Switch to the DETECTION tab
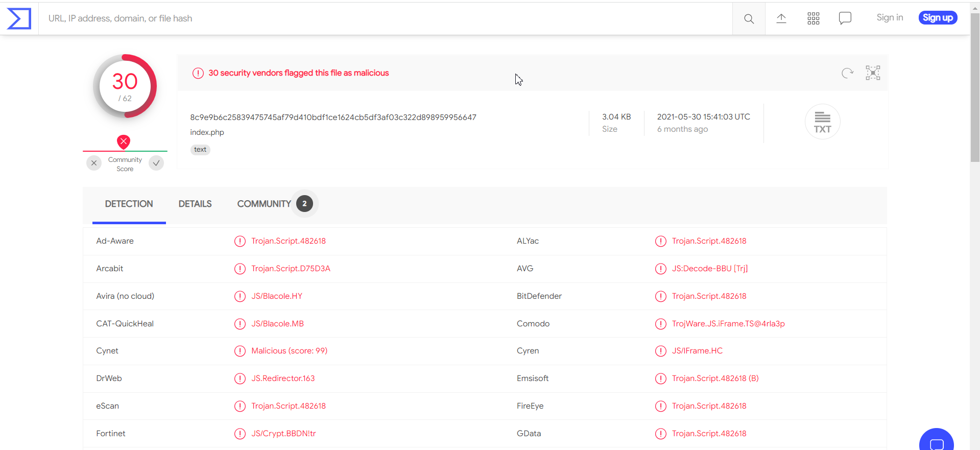The width and height of the screenshot is (980, 450). pyautogui.click(x=129, y=204)
